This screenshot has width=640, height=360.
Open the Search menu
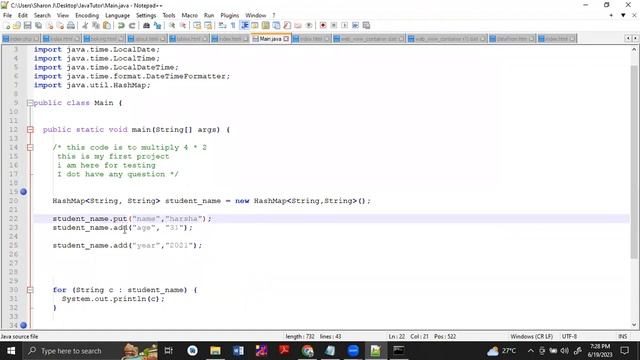tap(42, 16)
